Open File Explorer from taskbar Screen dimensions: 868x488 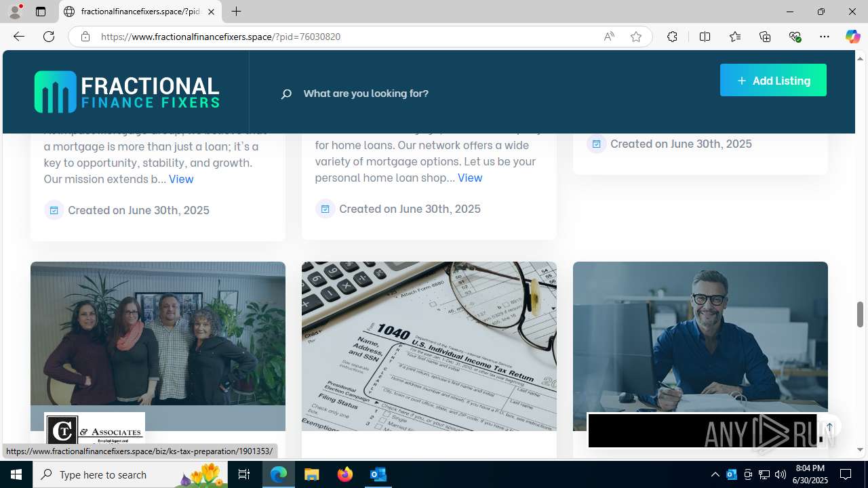[x=312, y=474]
